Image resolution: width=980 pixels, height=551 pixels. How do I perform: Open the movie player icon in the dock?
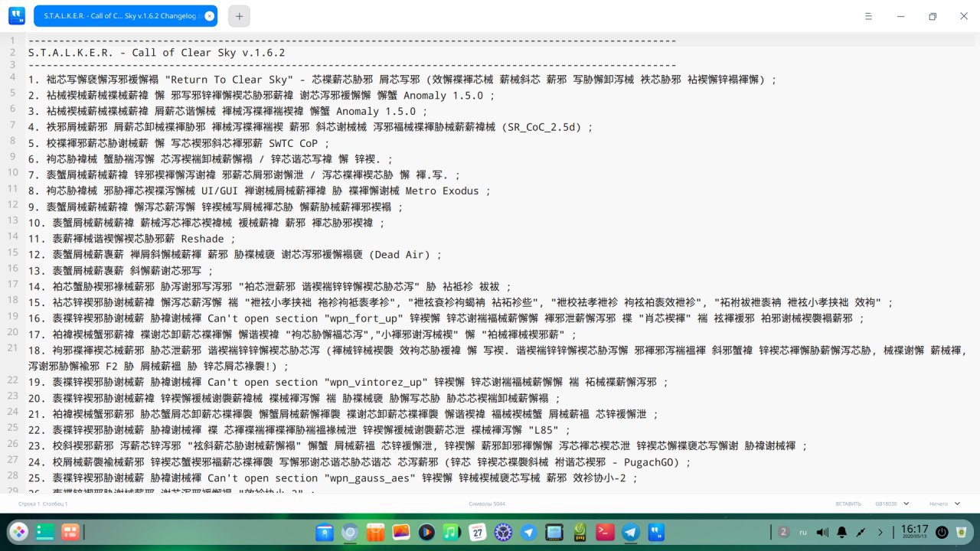pyautogui.click(x=426, y=532)
